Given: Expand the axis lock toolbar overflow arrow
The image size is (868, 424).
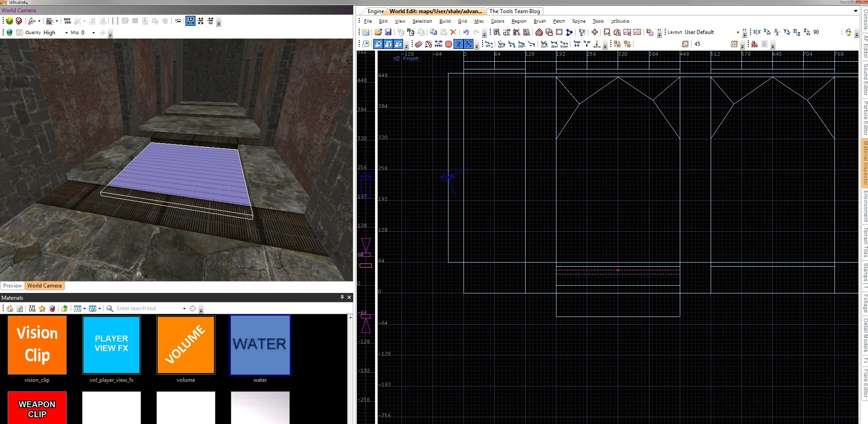Looking at the screenshot, I should pos(406,45).
